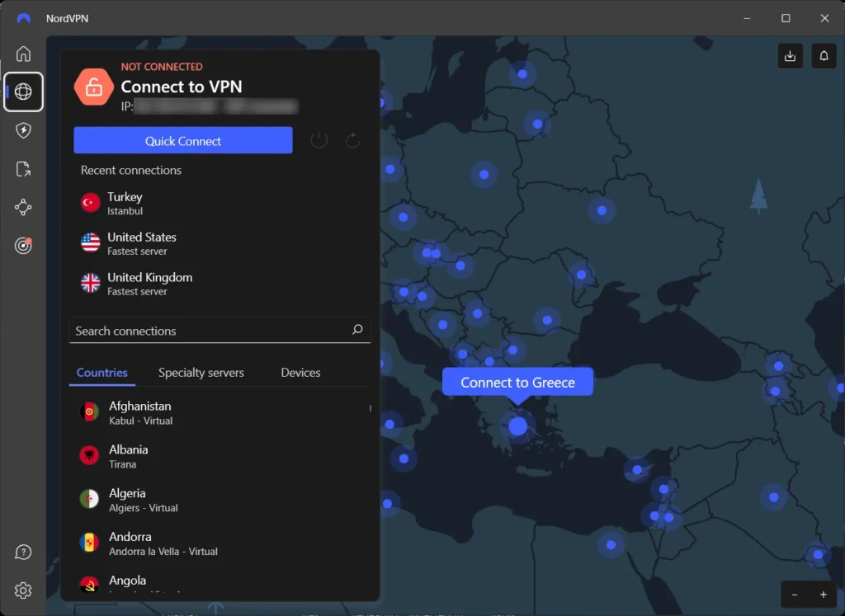This screenshot has height=616, width=845.
Task: Open Meshnet nodes icon in sidebar
Action: coord(23,207)
